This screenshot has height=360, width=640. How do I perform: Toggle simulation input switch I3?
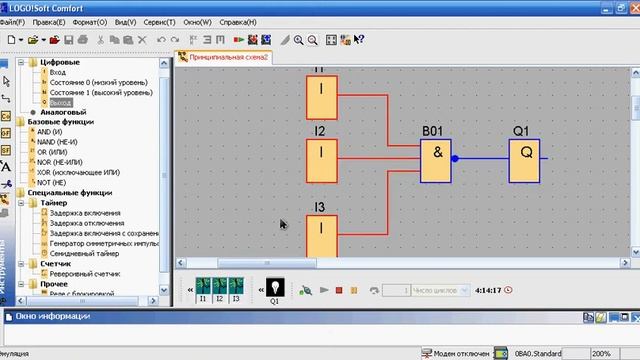236,286
